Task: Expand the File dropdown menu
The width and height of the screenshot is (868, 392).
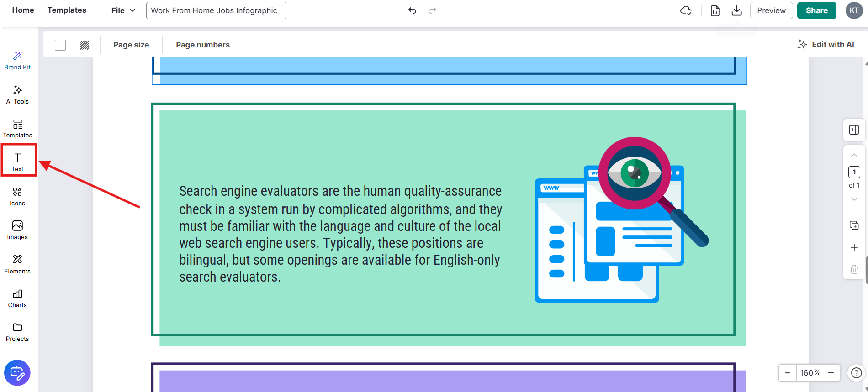Action: coord(123,10)
